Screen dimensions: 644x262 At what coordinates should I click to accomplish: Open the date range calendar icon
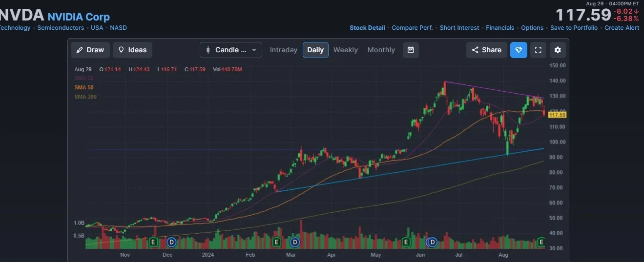click(411, 50)
